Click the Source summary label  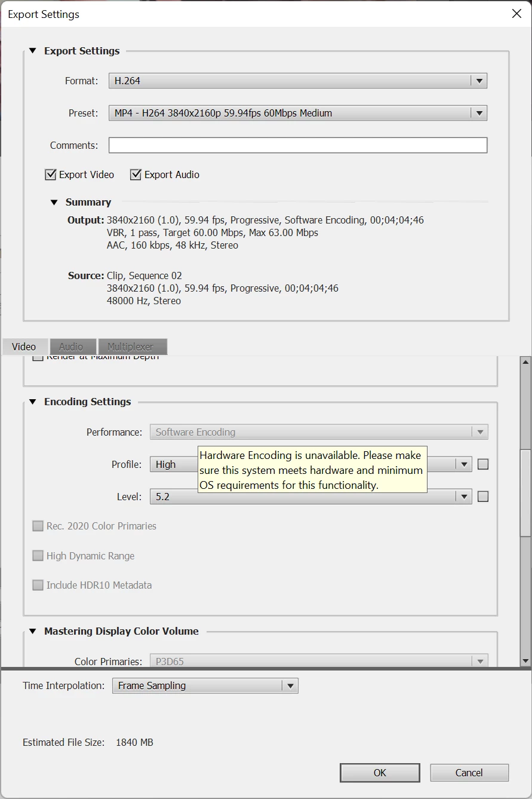click(86, 275)
